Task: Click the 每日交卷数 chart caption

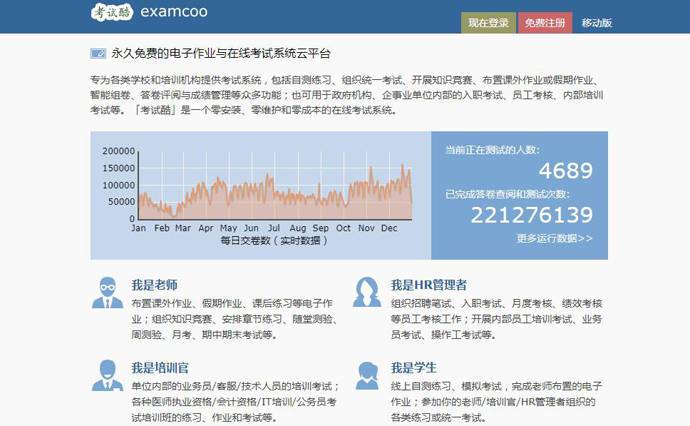Action: (x=273, y=241)
